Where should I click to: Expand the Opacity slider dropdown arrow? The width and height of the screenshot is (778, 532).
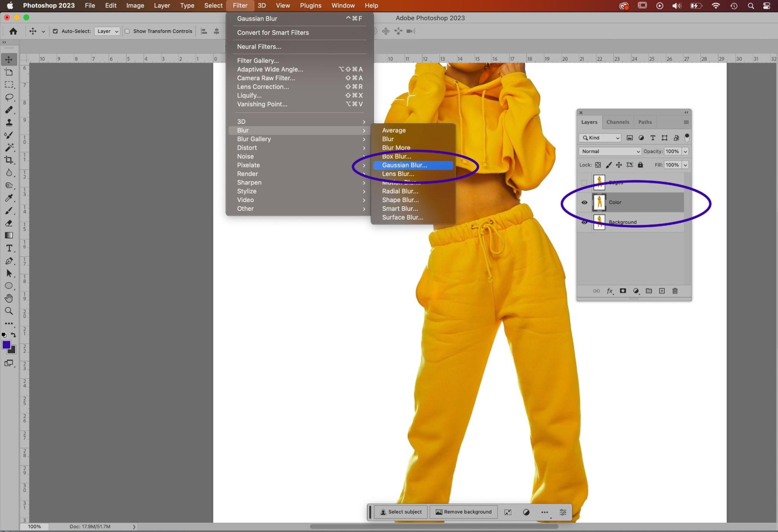click(685, 151)
